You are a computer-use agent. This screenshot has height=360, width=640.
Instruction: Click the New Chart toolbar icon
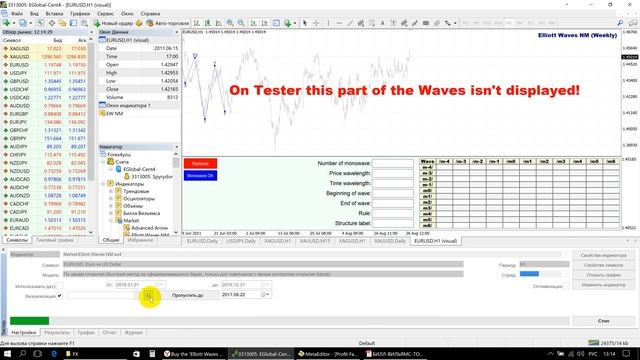pos(7,23)
